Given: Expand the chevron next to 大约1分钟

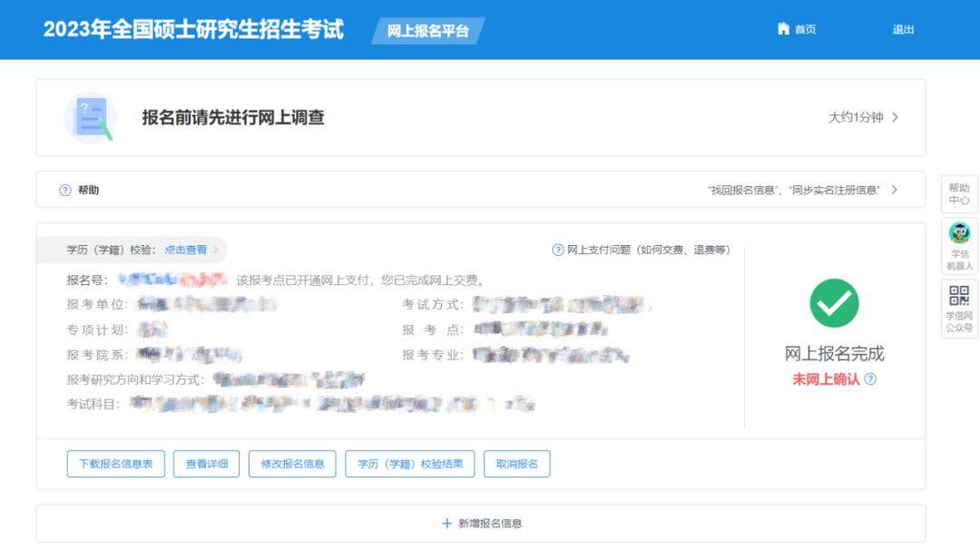Looking at the screenshot, I should [x=895, y=117].
